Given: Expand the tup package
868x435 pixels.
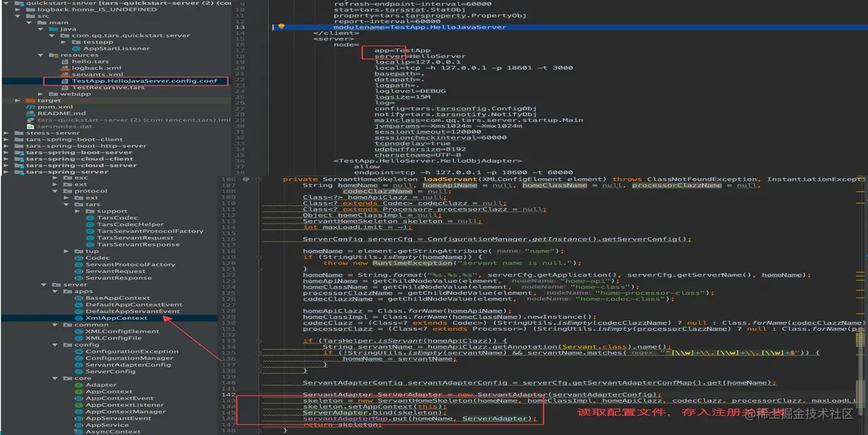Looking at the screenshot, I should coord(67,251).
